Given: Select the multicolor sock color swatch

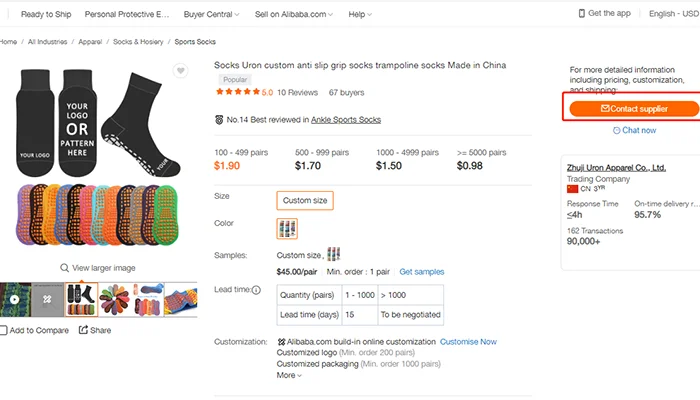Looking at the screenshot, I should [x=288, y=229].
